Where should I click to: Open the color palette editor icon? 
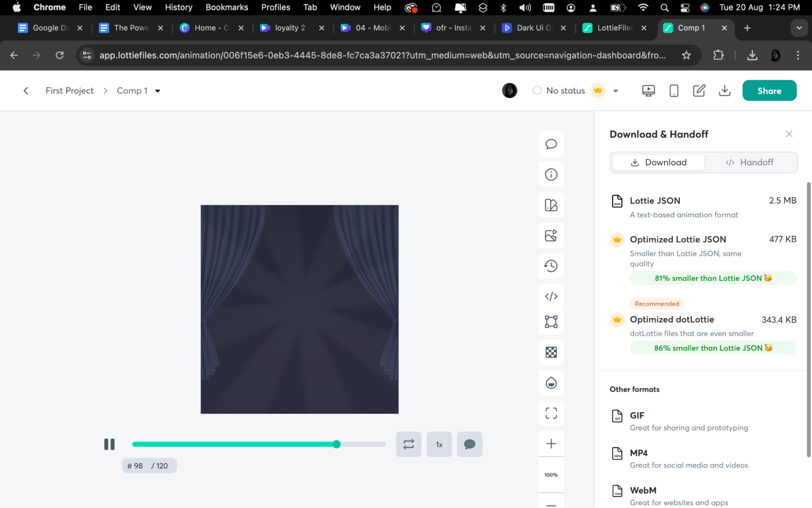551,205
